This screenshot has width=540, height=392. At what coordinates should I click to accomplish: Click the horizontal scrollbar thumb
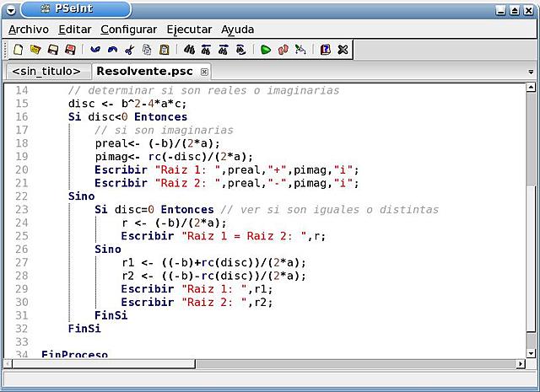(x=104, y=363)
